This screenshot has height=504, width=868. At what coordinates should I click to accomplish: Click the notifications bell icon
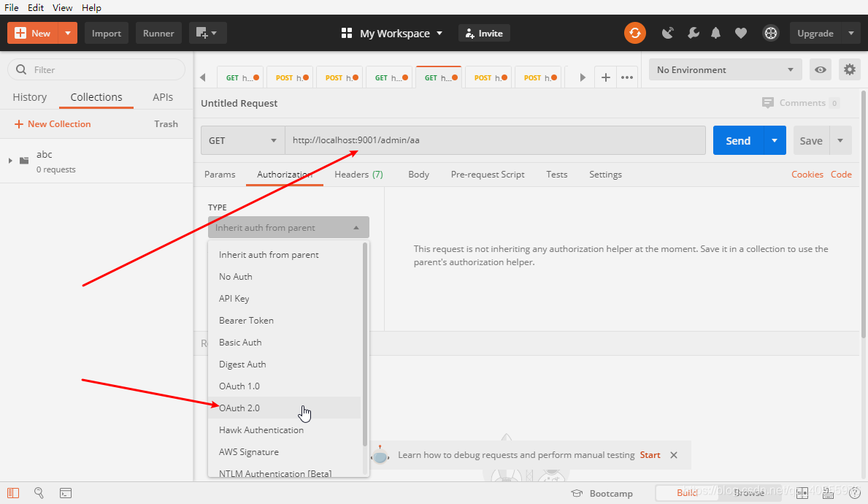tap(715, 33)
